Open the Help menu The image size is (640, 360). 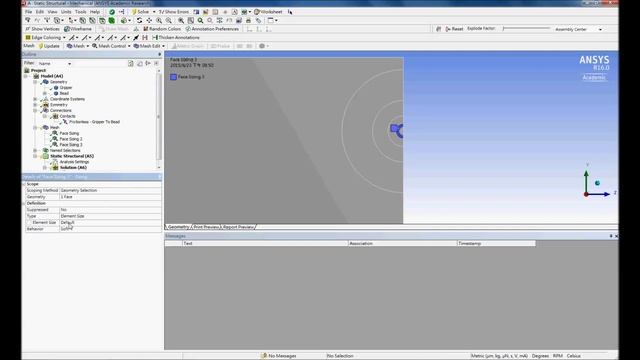[95, 12]
